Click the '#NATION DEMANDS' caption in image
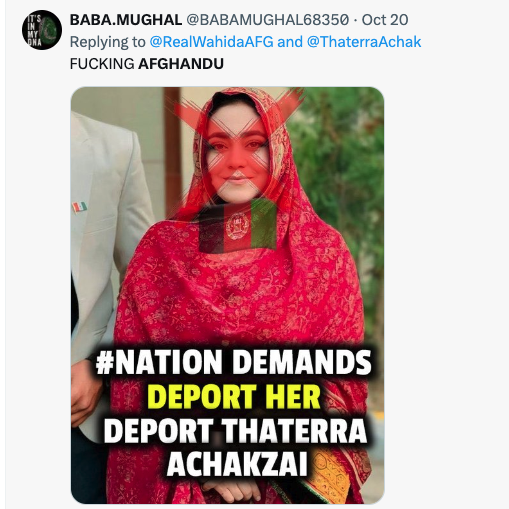Viewport: 509px width, 509px height. click(233, 362)
